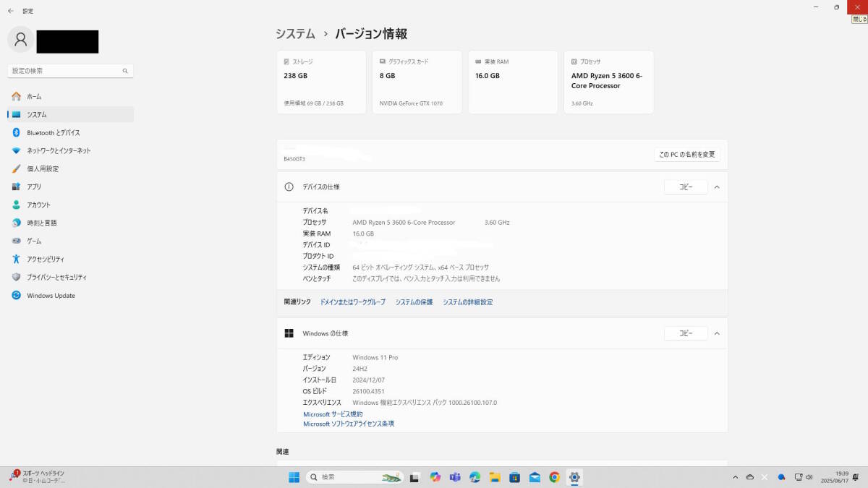Open Google Chrome from the taskbar
The image size is (868, 488).
pos(555,477)
